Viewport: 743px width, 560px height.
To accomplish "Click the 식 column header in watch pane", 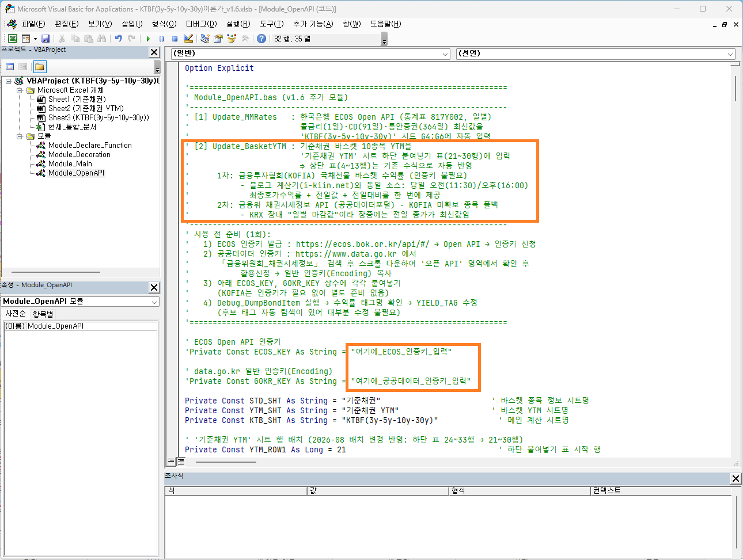I will (x=236, y=491).
